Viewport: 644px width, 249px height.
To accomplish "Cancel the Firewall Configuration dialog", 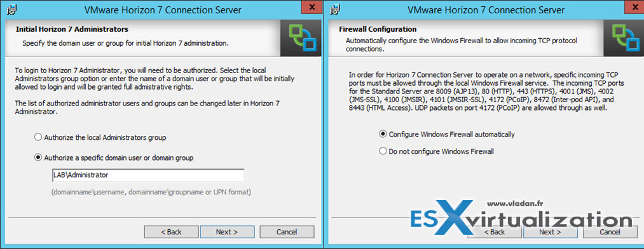I will point(610,232).
